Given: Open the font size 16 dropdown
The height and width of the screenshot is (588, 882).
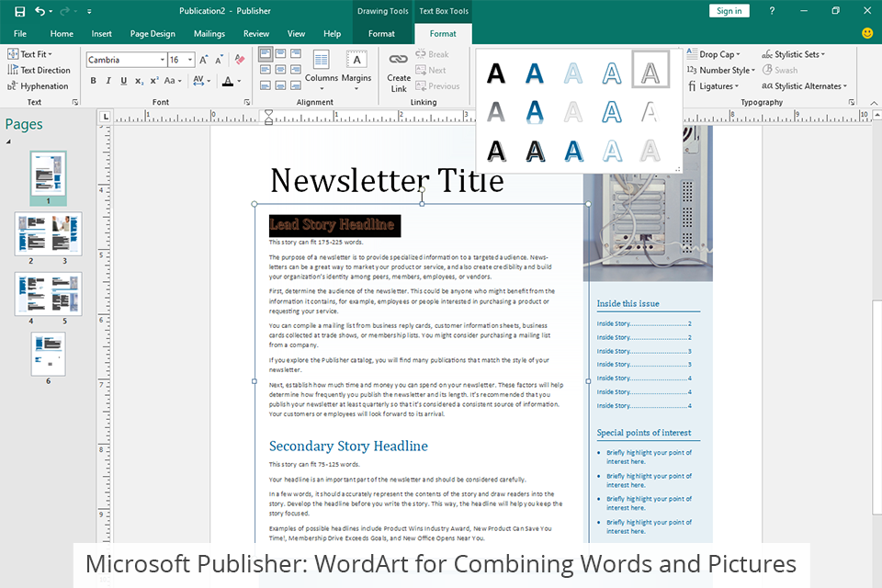Looking at the screenshot, I should click(x=190, y=60).
